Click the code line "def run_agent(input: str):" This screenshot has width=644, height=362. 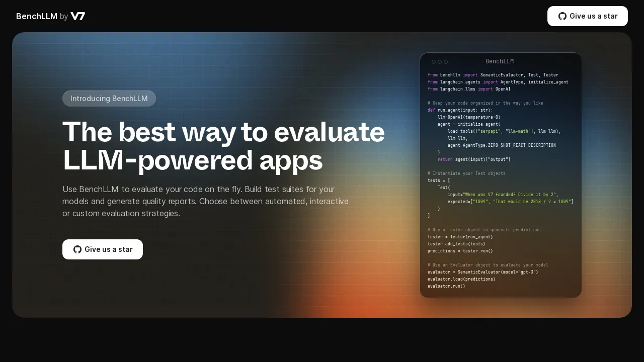coord(460,110)
